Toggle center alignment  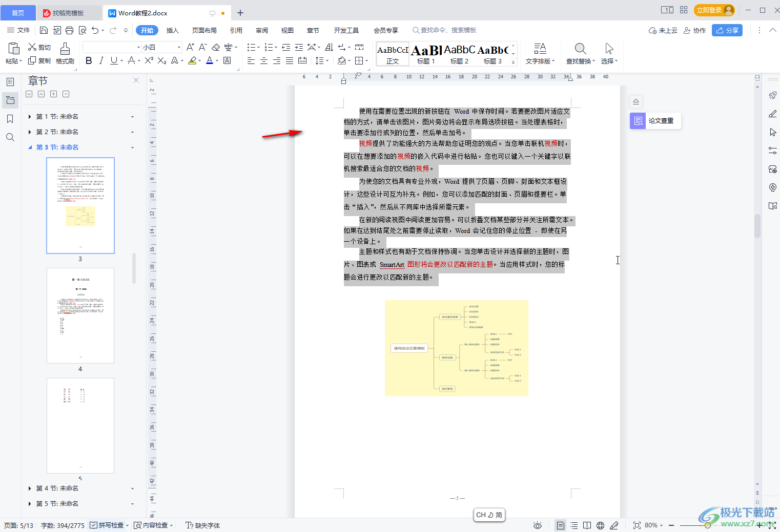[x=264, y=60]
